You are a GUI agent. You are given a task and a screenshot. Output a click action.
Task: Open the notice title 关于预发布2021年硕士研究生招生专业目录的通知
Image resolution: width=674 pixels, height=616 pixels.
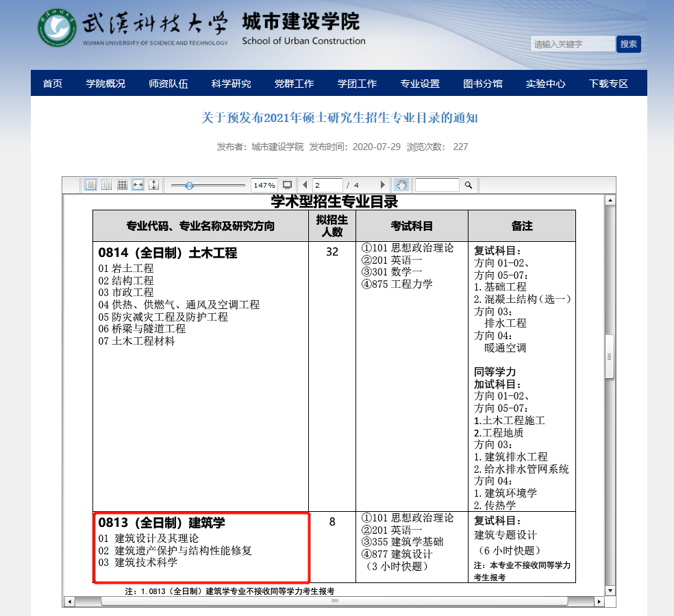point(337,117)
